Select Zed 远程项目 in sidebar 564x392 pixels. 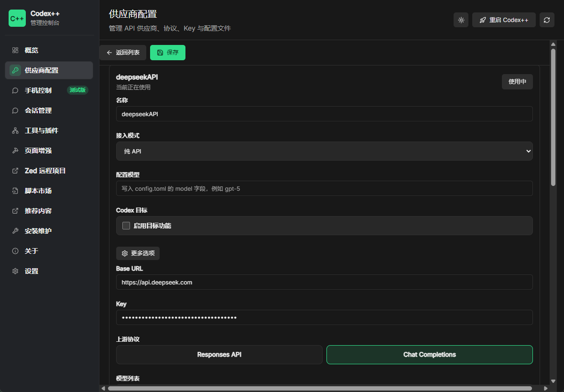click(49, 171)
